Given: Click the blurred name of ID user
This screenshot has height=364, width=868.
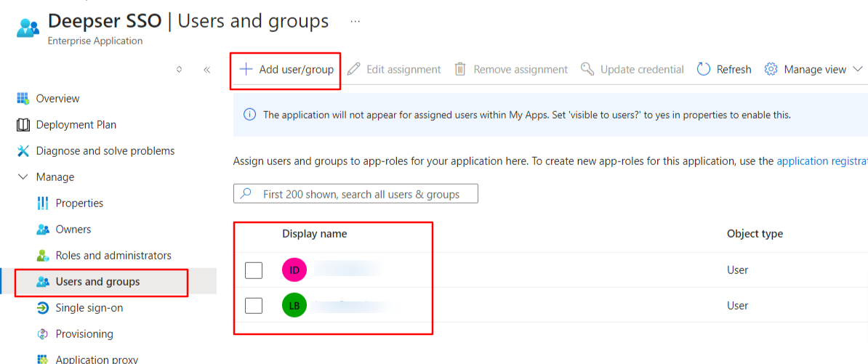Looking at the screenshot, I should 347,269.
